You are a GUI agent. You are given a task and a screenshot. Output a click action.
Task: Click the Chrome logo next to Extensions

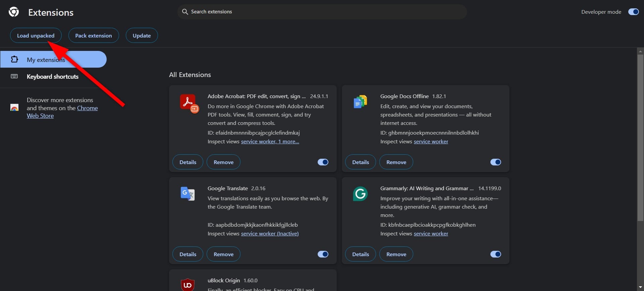14,12
